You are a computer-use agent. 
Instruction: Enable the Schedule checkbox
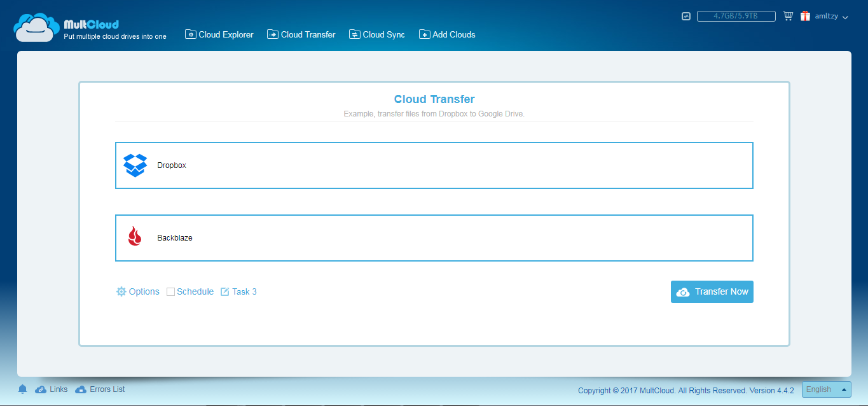[x=170, y=291]
